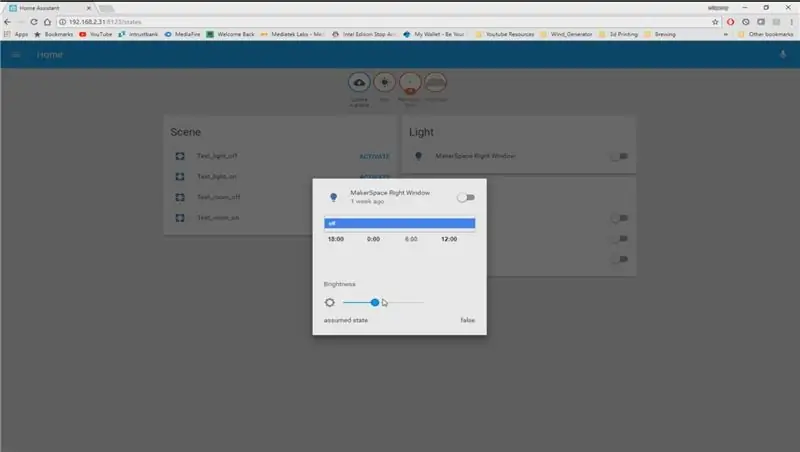Open the fourth state badge with image
The width and height of the screenshot is (800, 452).
(435, 82)
